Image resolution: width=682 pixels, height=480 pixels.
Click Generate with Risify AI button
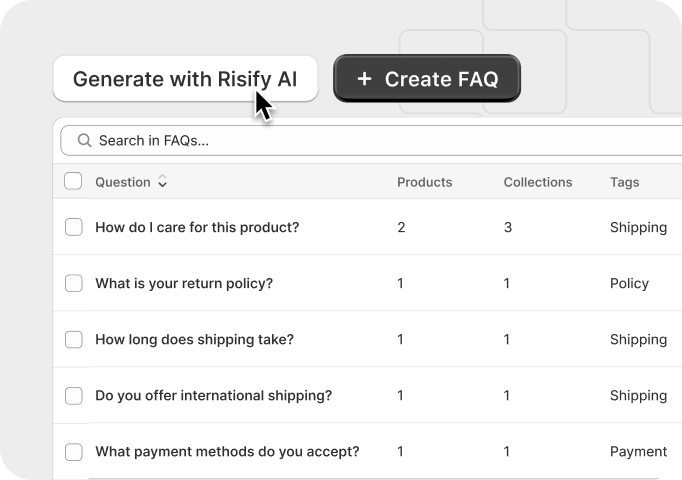click(185, 79)
